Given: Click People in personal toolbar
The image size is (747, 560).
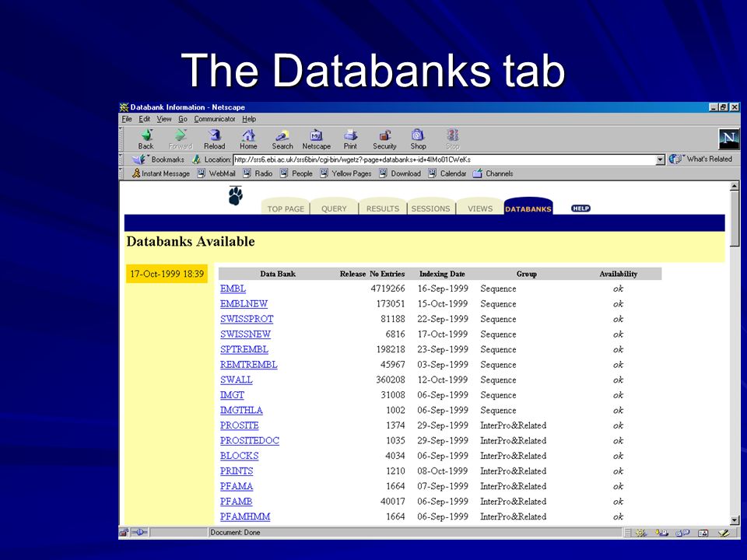Looking at the screenshot, I should pos(296,173).
